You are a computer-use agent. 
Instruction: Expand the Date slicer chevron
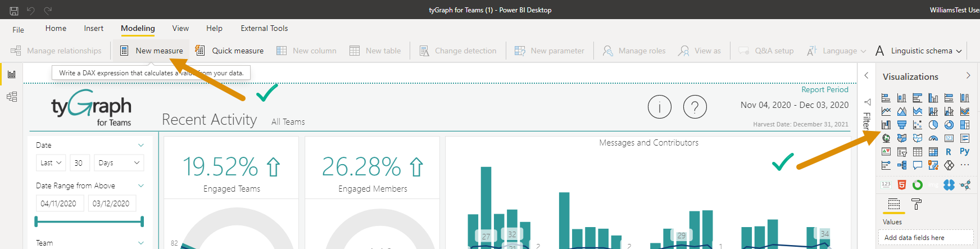pos(141,145)
